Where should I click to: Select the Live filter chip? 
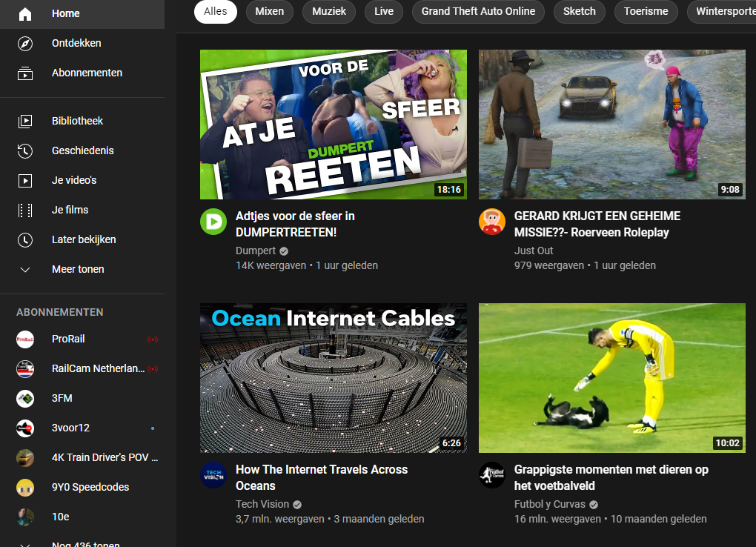(x=384, y=12)
